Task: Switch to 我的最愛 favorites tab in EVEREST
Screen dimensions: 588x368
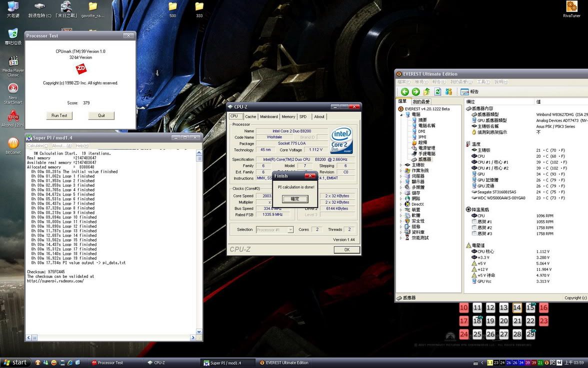Action: 421,102
